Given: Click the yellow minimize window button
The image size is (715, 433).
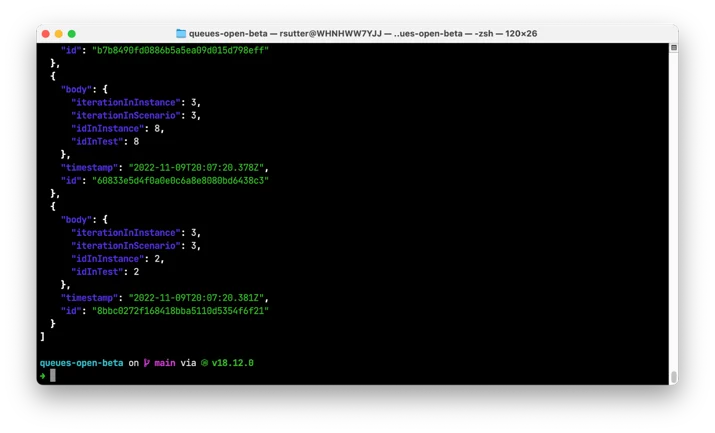Looking at the screenshot, I should pos(58,34).
